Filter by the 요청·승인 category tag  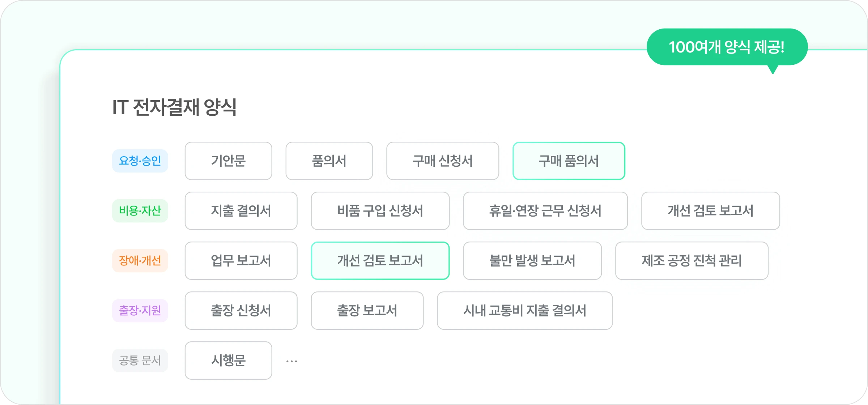(x=140, y=161)
